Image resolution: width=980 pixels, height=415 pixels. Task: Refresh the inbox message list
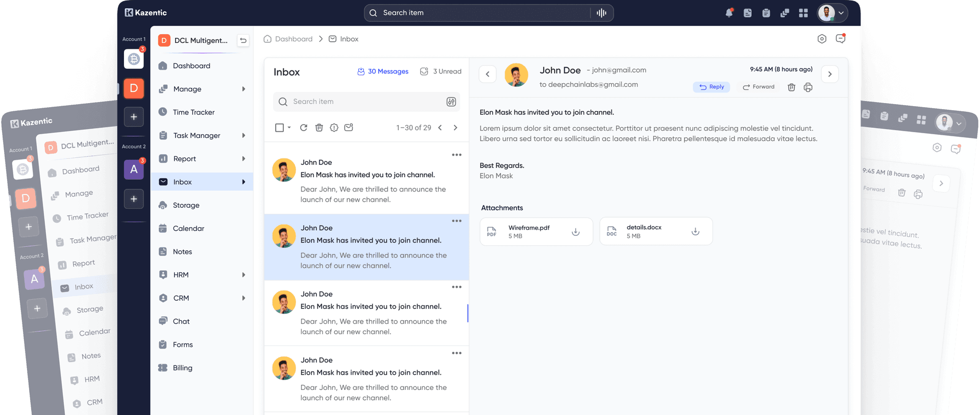[x=304, y=128]
